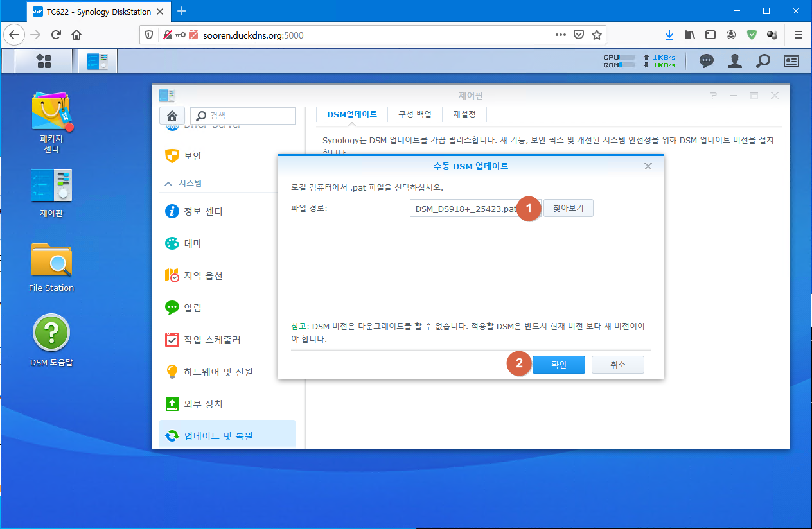Open Firefox hamburger menu
This screenshot has width=812, height=529.
coord(799,35)
